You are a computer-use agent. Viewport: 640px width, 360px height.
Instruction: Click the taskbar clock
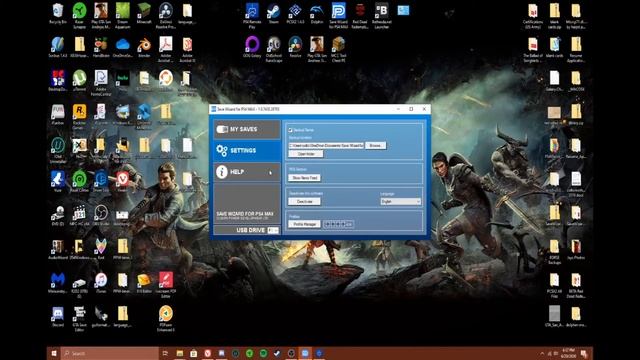click(x=569, y=353)
